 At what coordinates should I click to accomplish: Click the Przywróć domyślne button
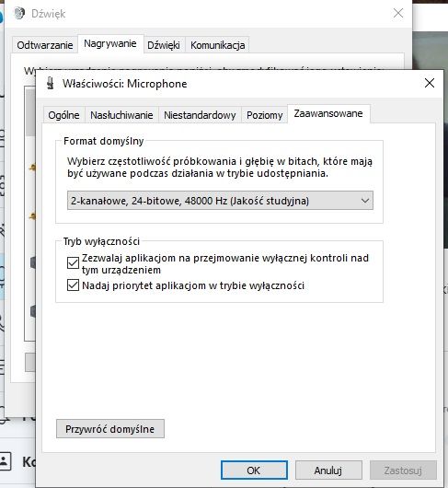coord(110,429)
